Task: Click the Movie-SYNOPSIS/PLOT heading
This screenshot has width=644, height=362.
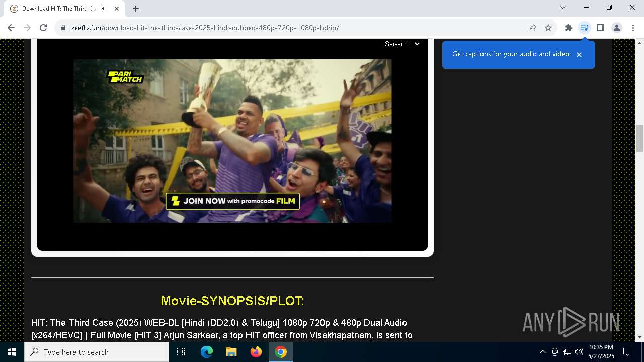Action: (232, 301)
